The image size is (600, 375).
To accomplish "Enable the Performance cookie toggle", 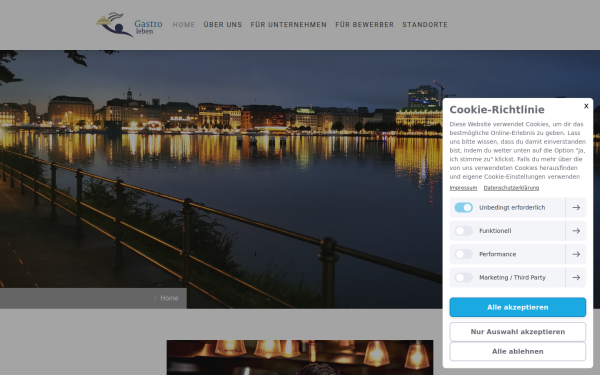I will [x=464, y=254].
